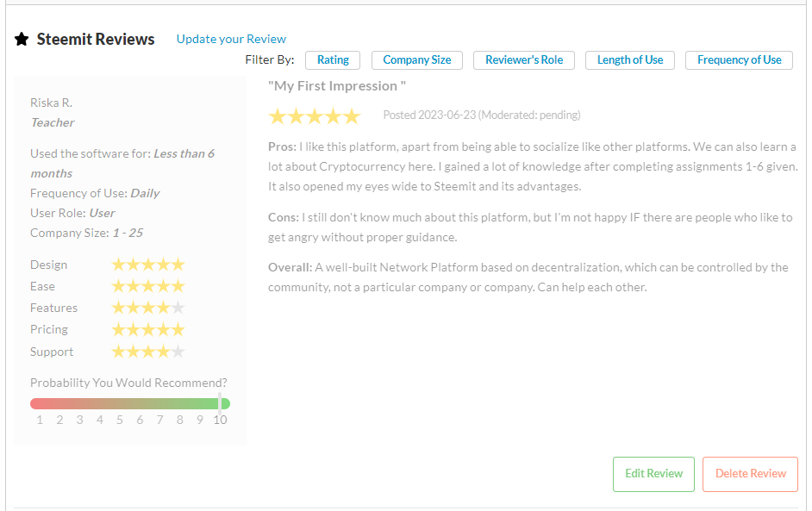This screenshot has width=812, height=511.
Task: Open the Update your Review link
Action: [x=231, y=39]
